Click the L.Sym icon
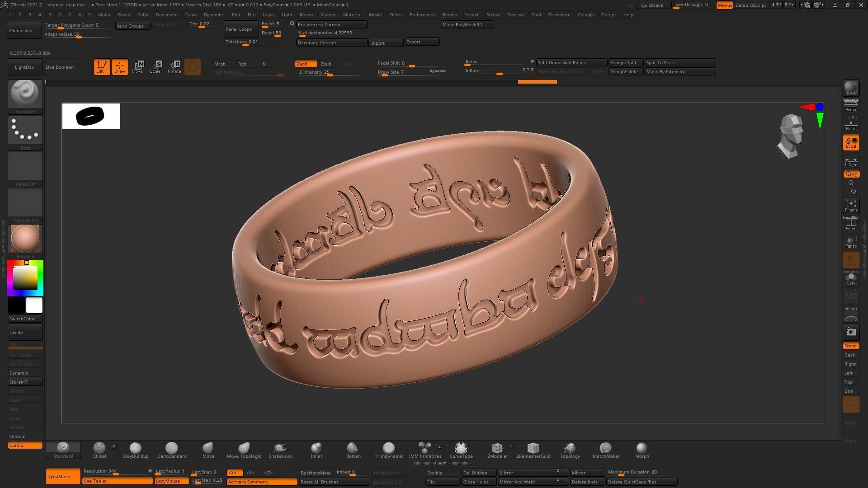 coord(851,161)
